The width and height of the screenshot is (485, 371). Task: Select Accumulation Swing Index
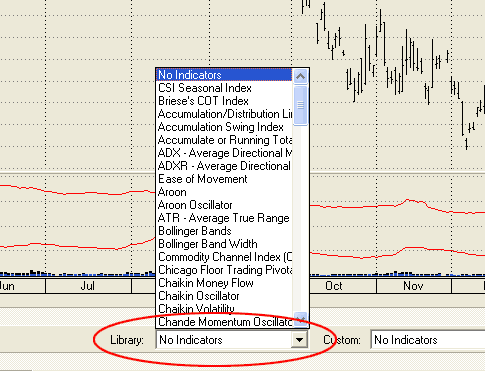click(x=224, y=127)
